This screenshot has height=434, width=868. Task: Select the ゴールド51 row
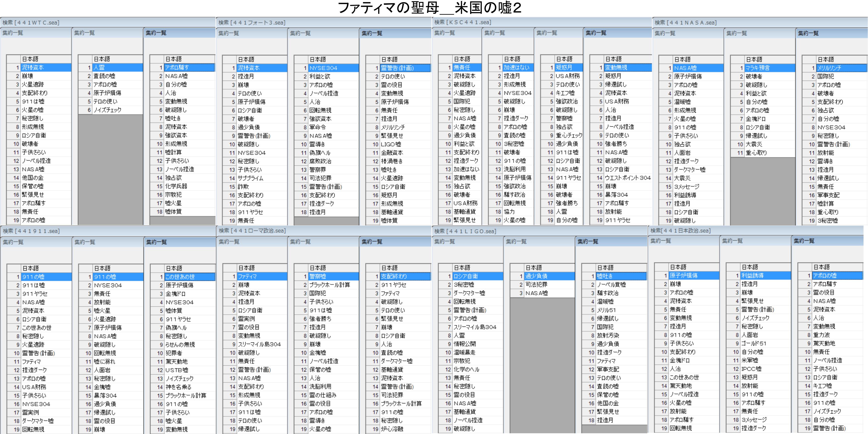click(x=754, y=343)
